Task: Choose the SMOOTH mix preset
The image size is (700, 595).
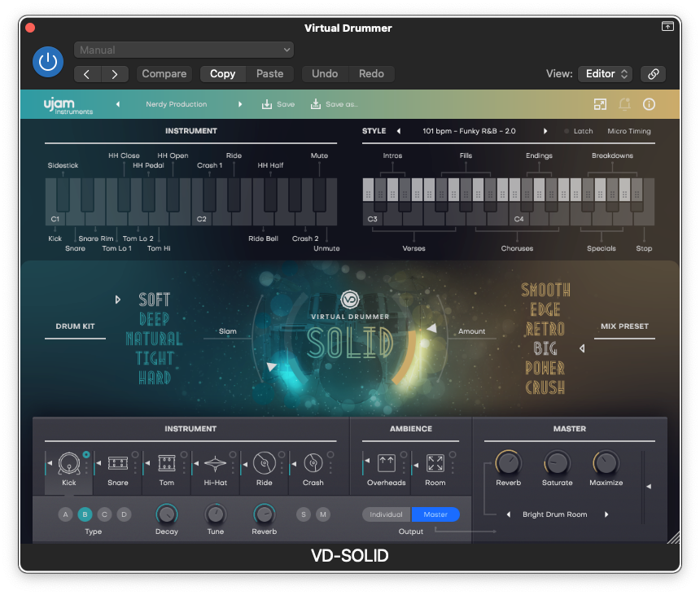Action: (545, 290)
